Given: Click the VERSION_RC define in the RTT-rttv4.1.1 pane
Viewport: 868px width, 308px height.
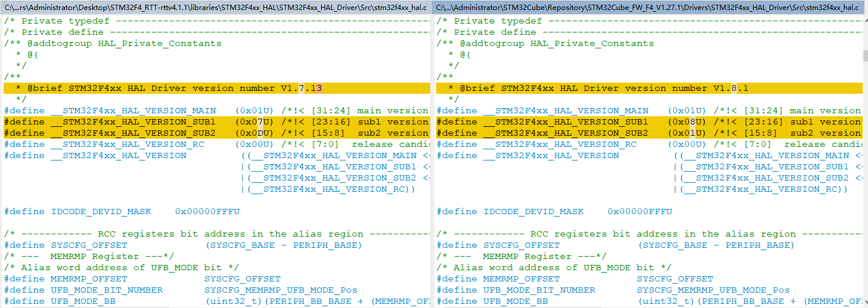Looking at the screenshot, I should point(216,145).
